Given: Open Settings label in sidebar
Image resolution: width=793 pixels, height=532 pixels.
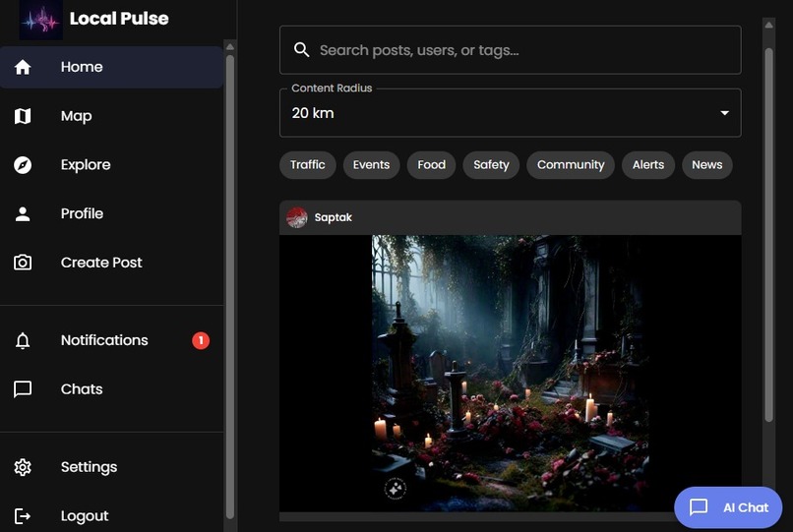Looking at the screenshot, I should pos(89,467).
